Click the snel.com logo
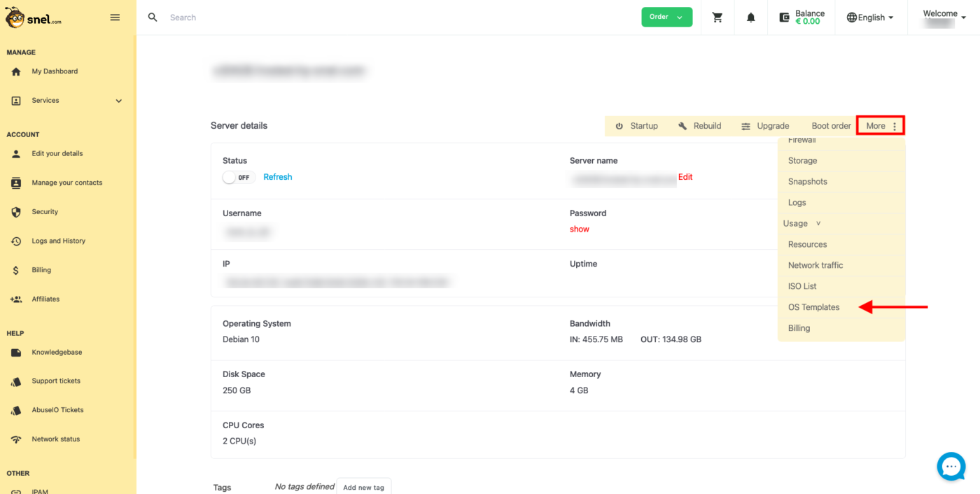The width and height of the screenshot is (980, 494). pyautogui.click(x=34, y=17)
